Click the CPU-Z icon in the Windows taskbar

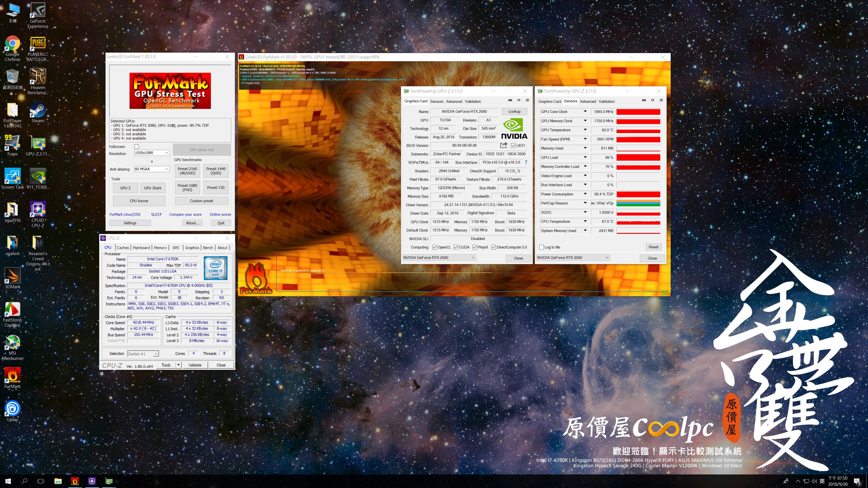[x=92, y=481]
